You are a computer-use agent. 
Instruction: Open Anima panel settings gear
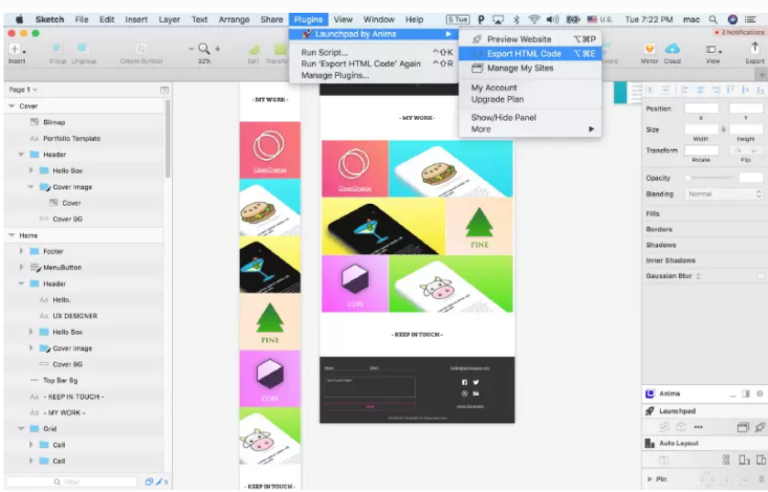coord(760,394)
